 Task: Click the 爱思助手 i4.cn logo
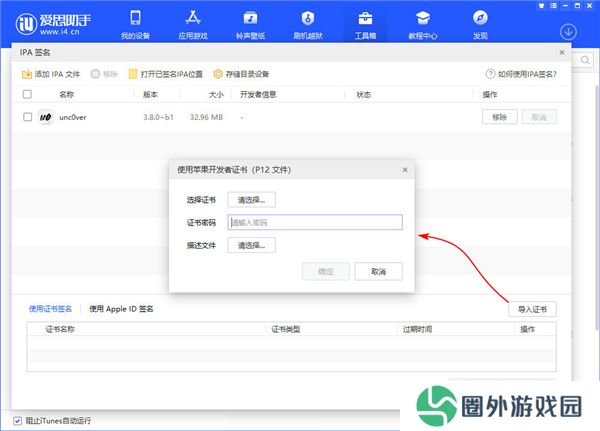coord(53,24)
